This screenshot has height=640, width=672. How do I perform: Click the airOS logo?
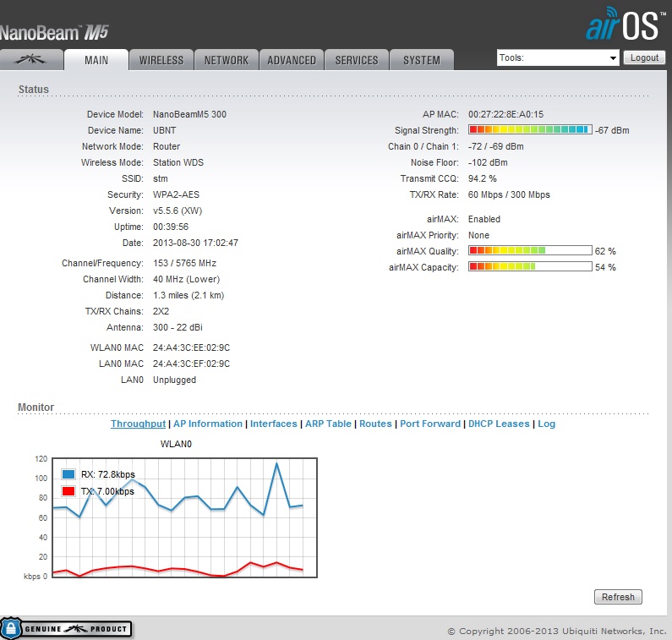point(626,24)
